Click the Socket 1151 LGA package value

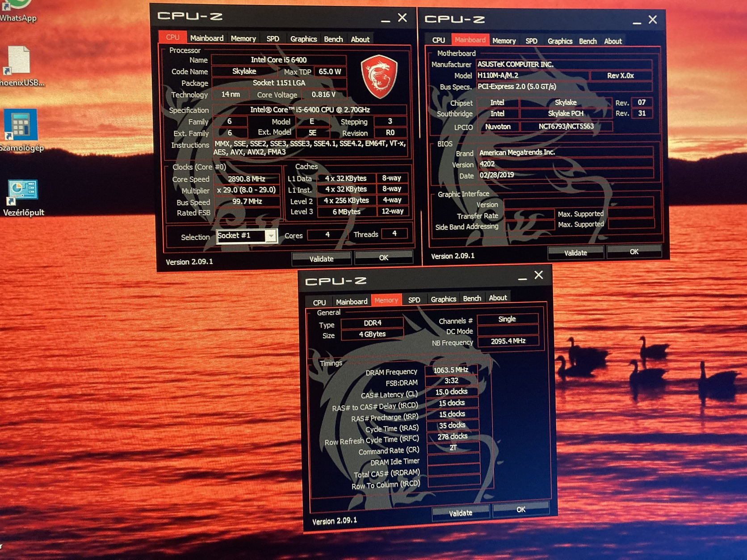click(x=279, y=83)
